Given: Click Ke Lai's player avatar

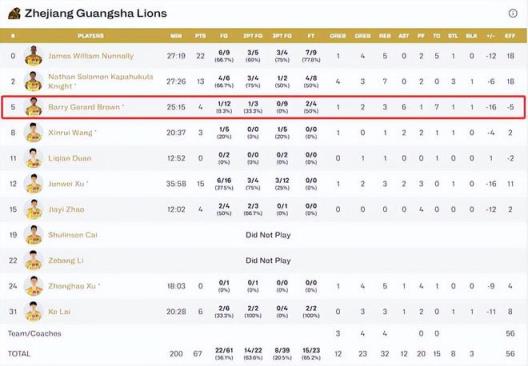Looking at the screenshot, I should click(x=33, y=311).
